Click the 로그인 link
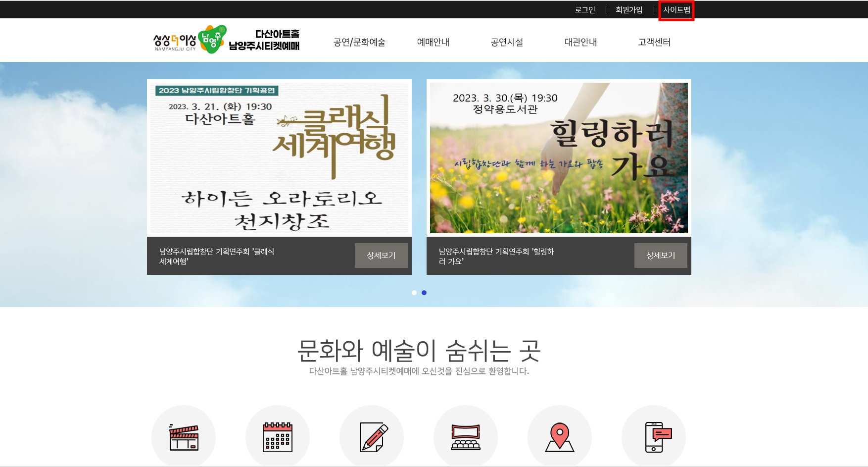 click(585, 10)
